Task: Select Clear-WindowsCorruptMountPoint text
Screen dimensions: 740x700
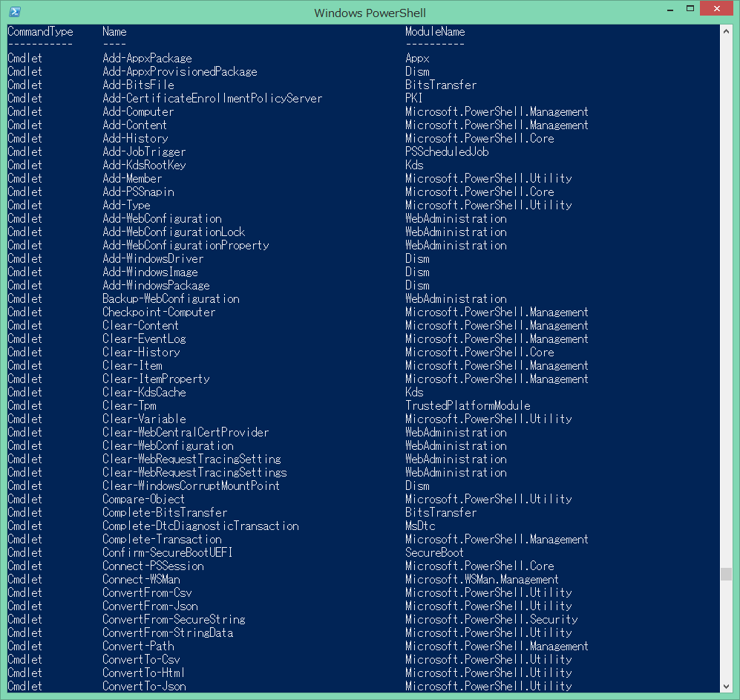Action: tap(191, 485)
